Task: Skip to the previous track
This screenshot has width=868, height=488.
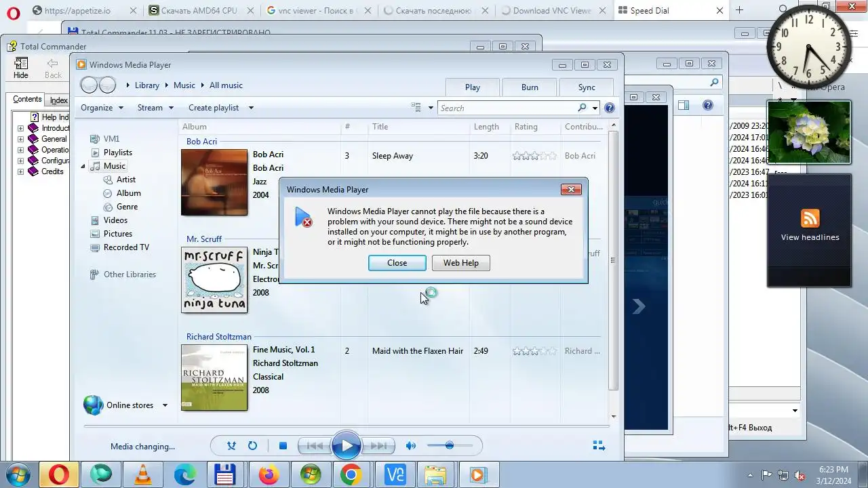Action: [315, 446]
